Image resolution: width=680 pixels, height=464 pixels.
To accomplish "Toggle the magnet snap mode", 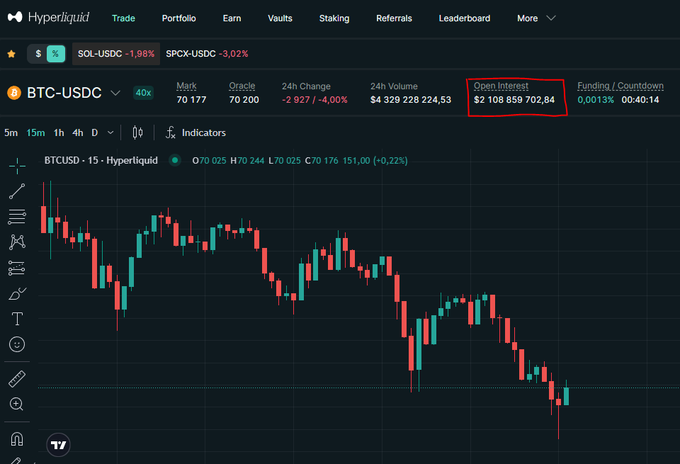I will click(x=17, y=439).
